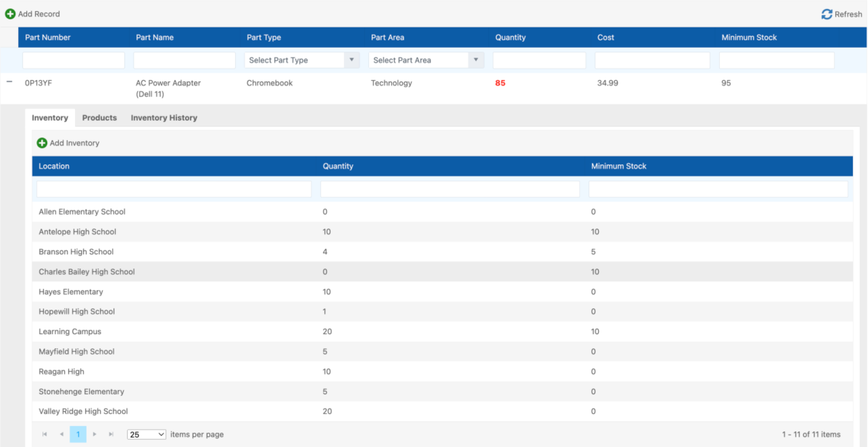The height and width of the screenshot is (447, 868).
Task: Focus the top Minimum Stock filter field
Action: (x=777, y=60)
